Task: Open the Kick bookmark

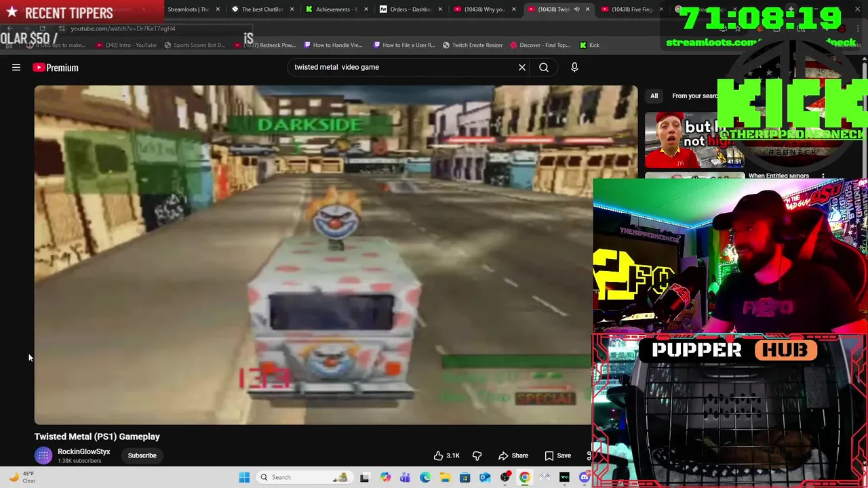Action: (x=589, y=45)
